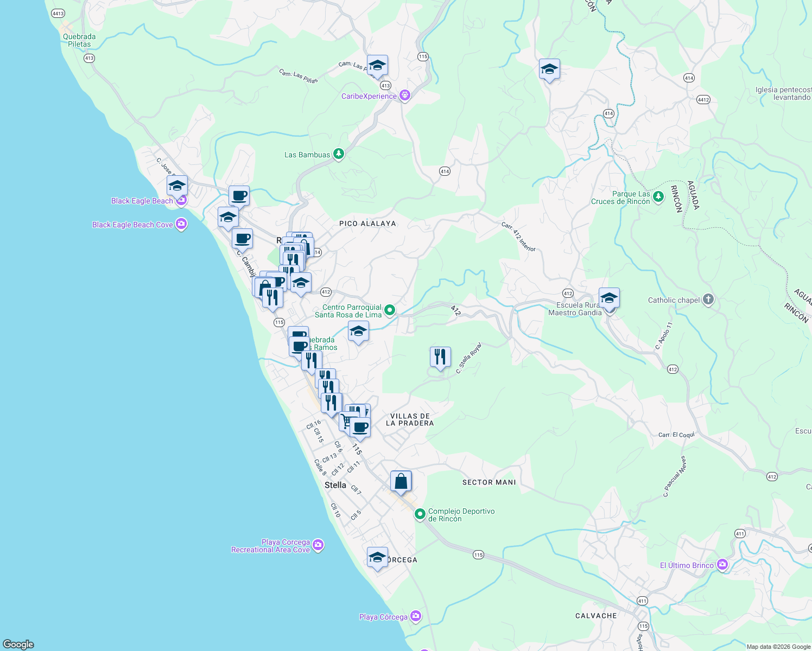Click the purple marker at Playa Córcega cove
812x651 pixels.
[319, 545]
